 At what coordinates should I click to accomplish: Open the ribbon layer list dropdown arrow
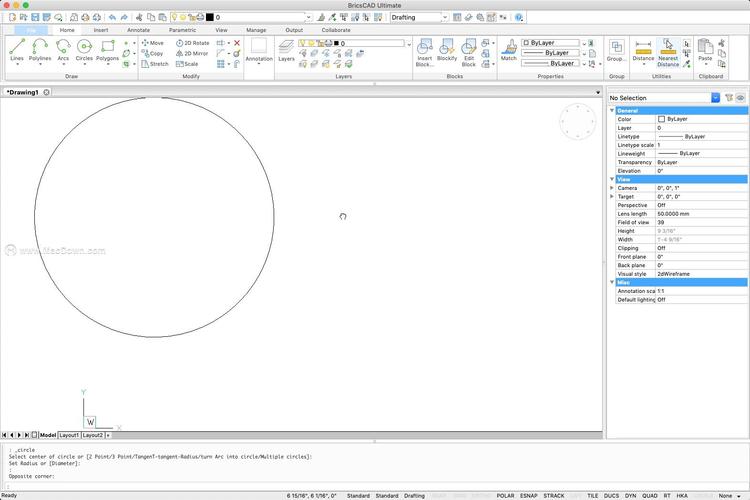[409, 44]
